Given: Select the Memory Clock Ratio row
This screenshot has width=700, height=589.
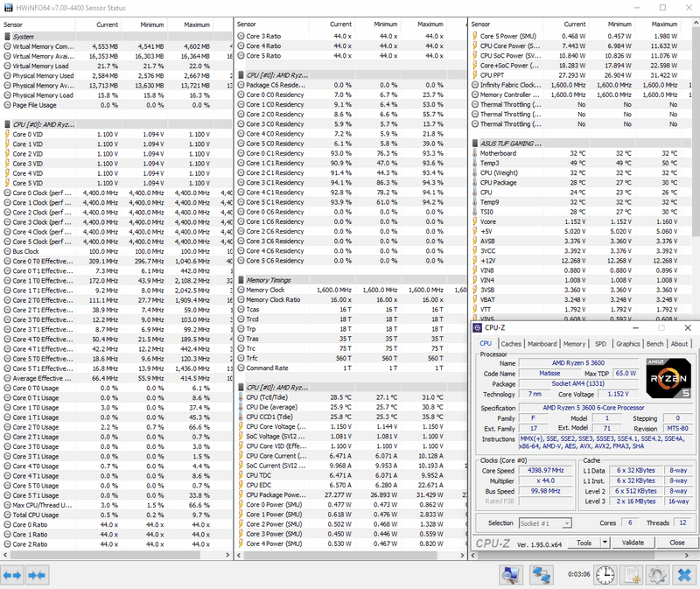Looking at the screenshot, I should click(x=351, y=299).
